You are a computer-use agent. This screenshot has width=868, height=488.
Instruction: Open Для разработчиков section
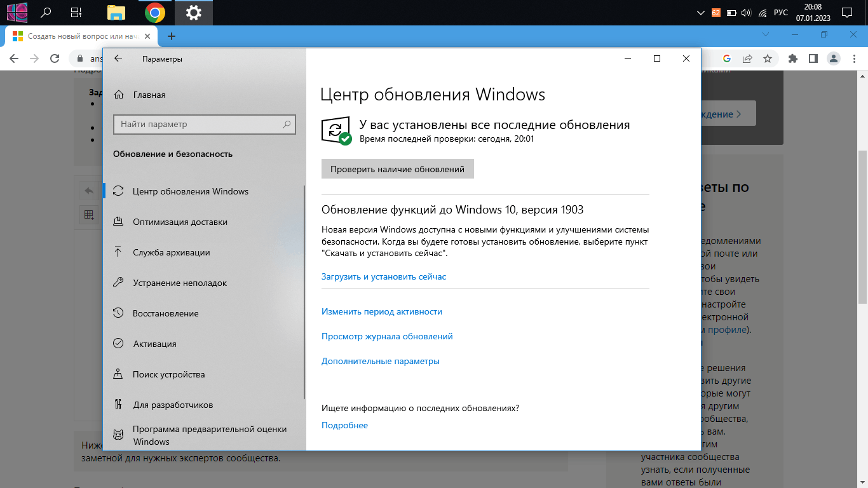(204, 405)
